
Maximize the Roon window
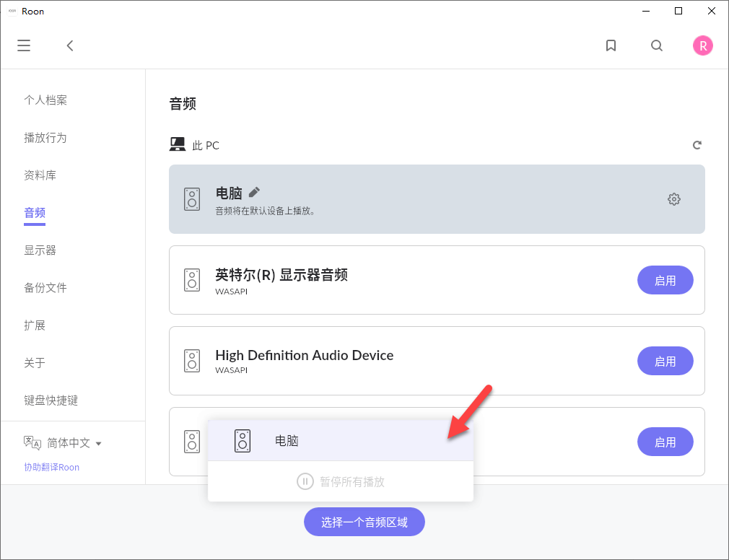coord(678,11)
